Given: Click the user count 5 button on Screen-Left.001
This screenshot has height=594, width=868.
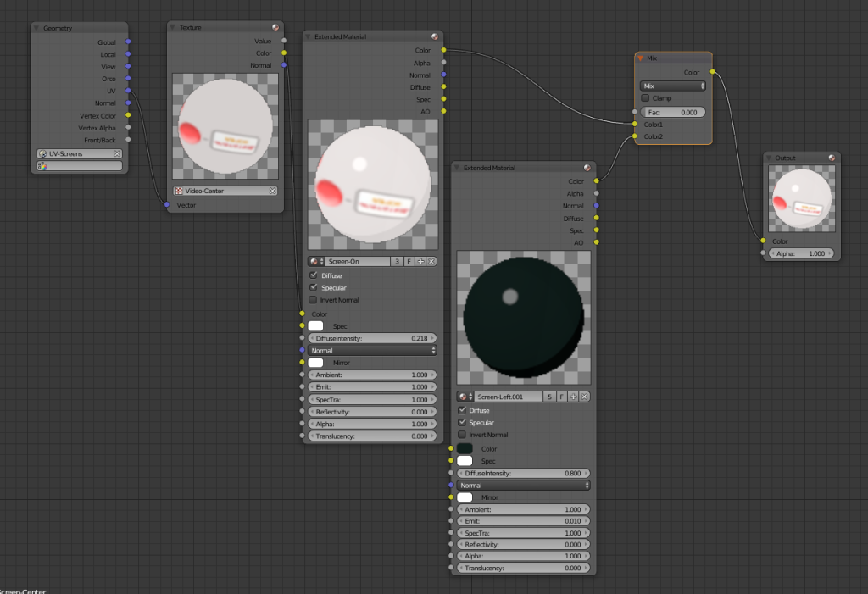Looking at the screenshot, I should 549,397.
